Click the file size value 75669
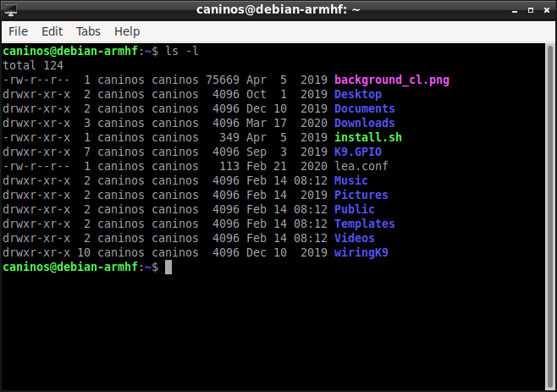557x392 pixels. pyautogui.click(x=223, y=80)
